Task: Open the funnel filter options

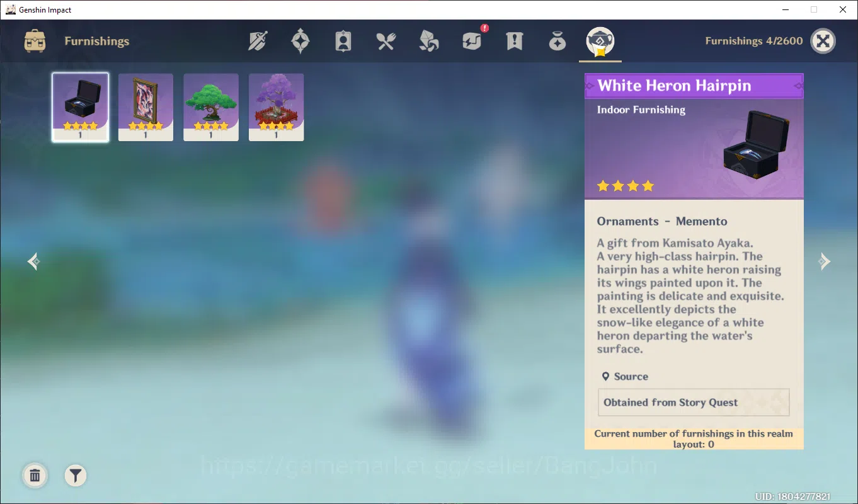Action: coord(76,476)
